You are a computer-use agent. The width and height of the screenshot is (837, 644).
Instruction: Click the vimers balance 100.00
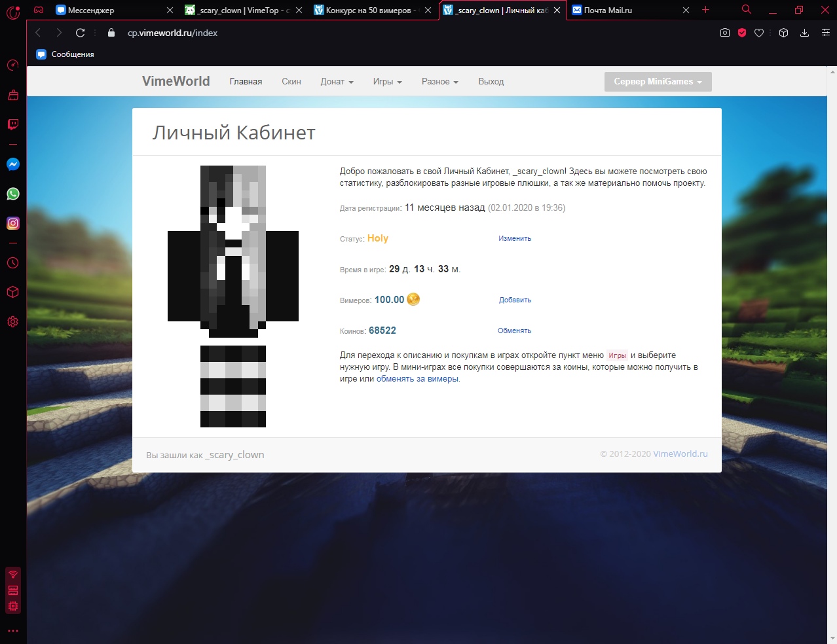click(x=389, y=300)
